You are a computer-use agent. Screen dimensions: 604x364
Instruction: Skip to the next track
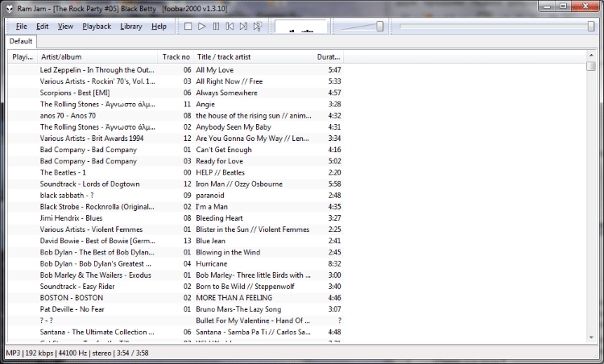(243, 27)
